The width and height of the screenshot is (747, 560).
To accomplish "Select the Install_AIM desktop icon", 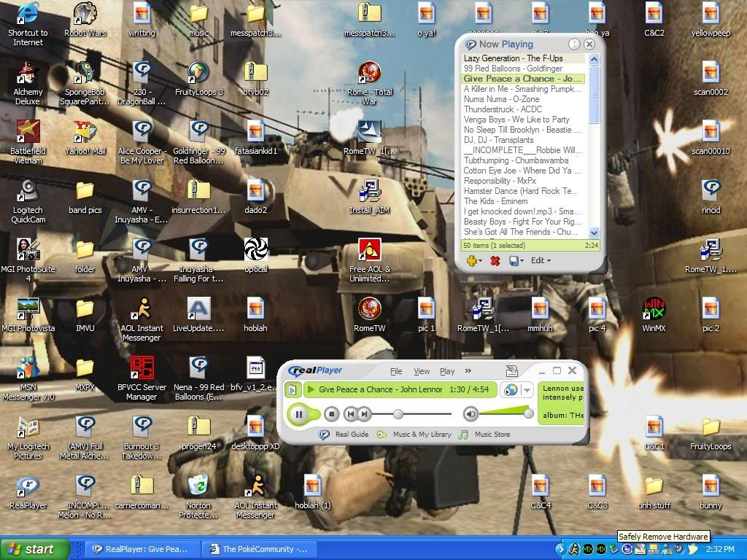I will click(369, 197).
